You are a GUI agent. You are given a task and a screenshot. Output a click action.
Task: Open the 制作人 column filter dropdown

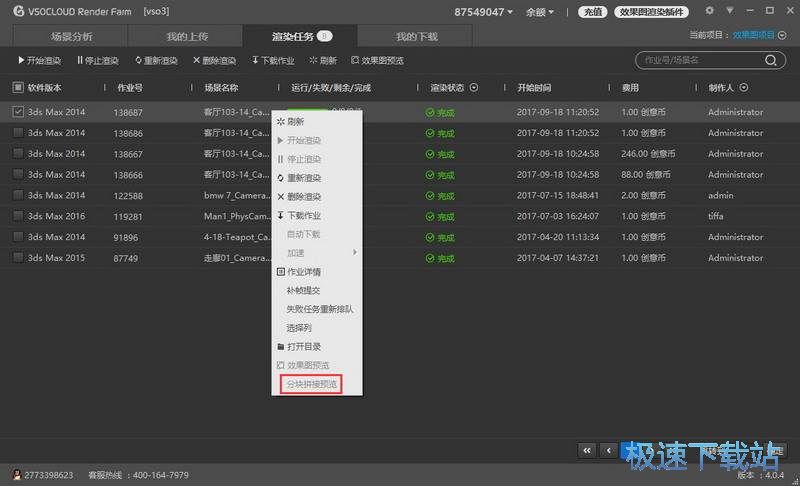(x=744, y=87)
